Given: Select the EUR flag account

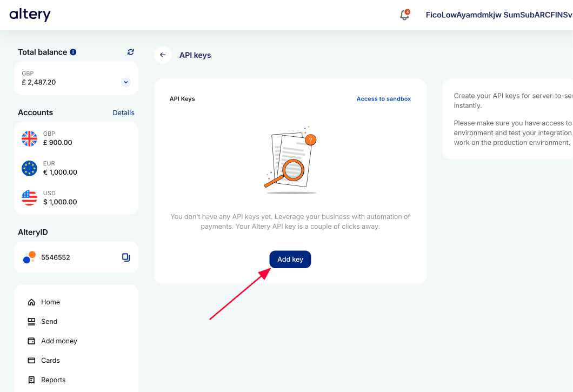Looking at the screenshot, I should point(29,168).
